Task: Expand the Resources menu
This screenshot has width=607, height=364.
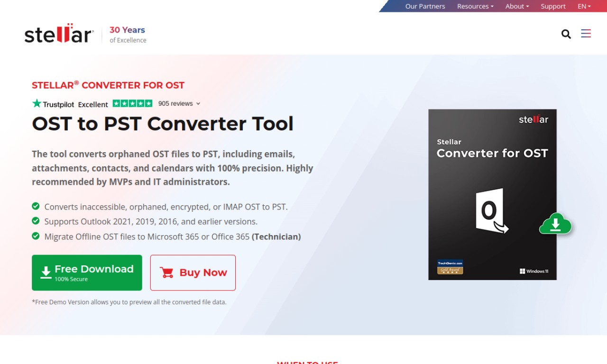Action: (x=475, y=6)
